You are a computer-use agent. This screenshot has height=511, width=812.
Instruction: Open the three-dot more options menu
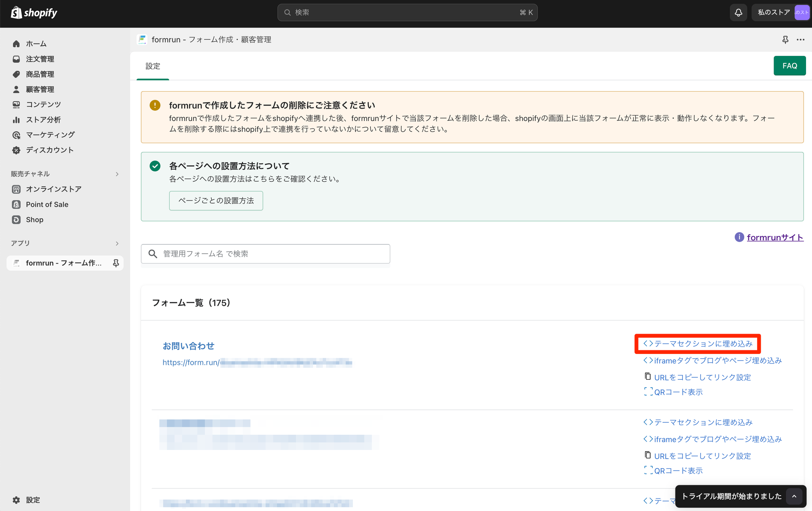click(801, 40)
